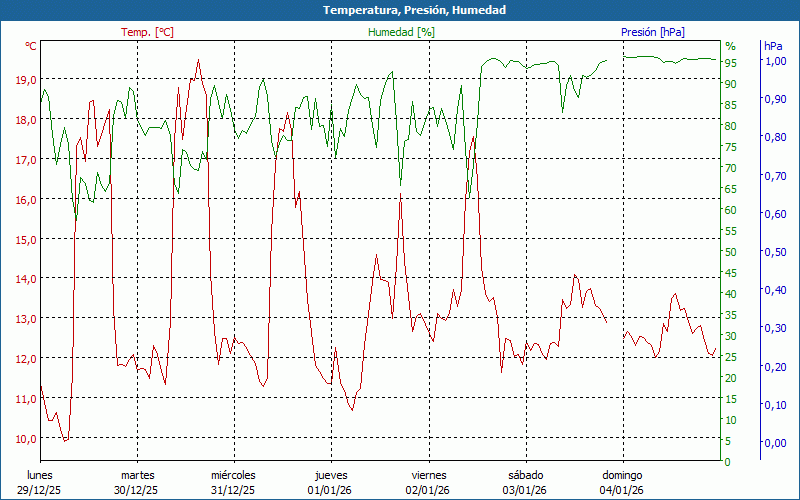This screenshot has width=800, height=500.
Task: Click the chart title 'Temperatura, Presión, Humedad'
Action: click(x=400, y=10)
